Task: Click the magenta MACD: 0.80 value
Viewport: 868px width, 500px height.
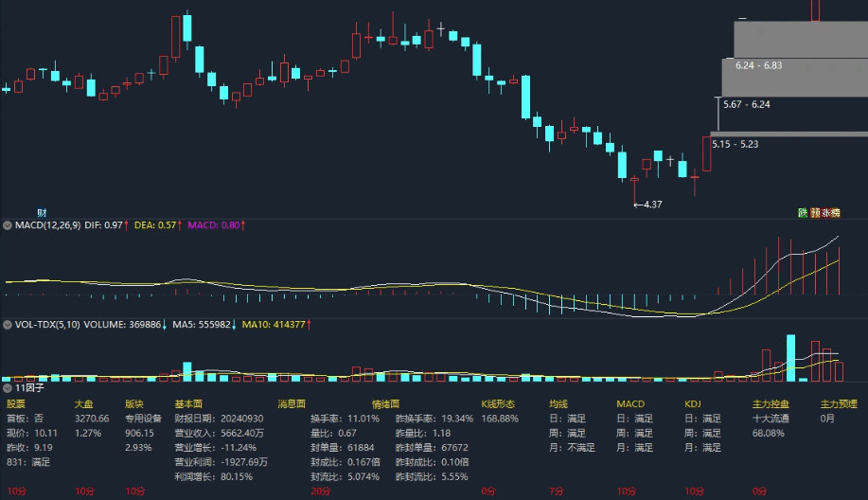Action: point(214,225)
